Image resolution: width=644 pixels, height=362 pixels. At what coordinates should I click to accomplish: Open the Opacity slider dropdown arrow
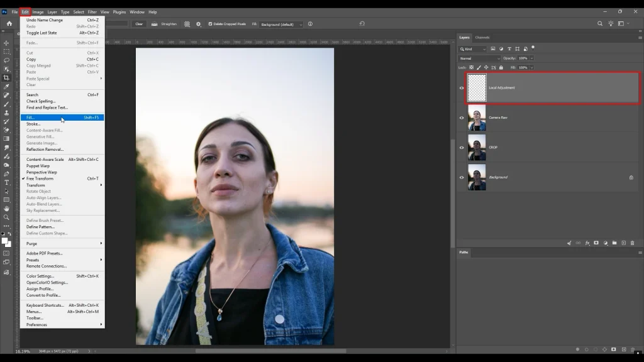pyautogui.click(x=531, y=58)
